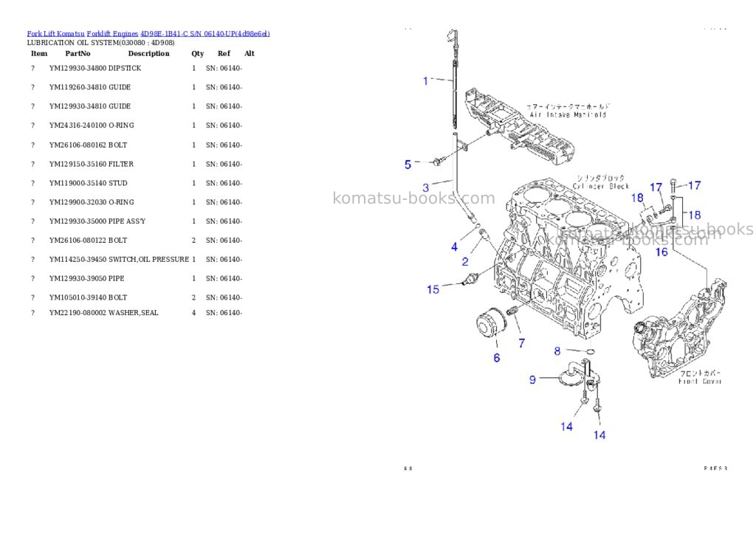756x535 pixels.
Task: Click the PartNo column header
Action: pyautogui.click(x=78, y=53)
